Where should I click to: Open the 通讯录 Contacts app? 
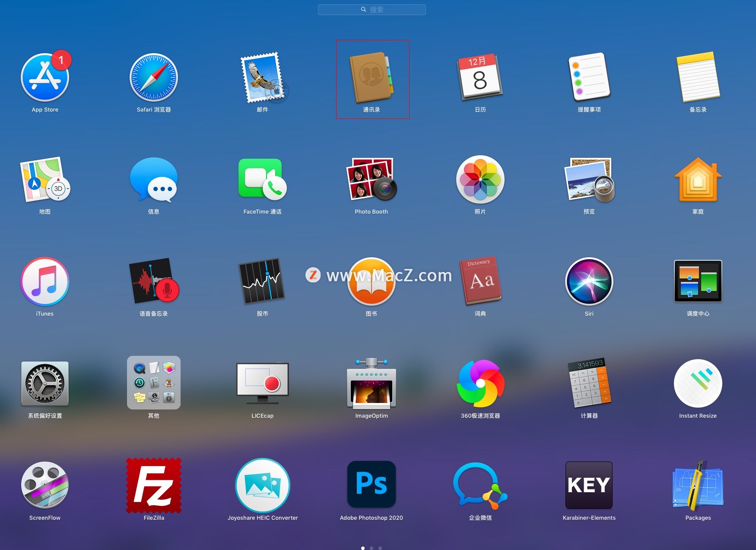click(372, 78)
